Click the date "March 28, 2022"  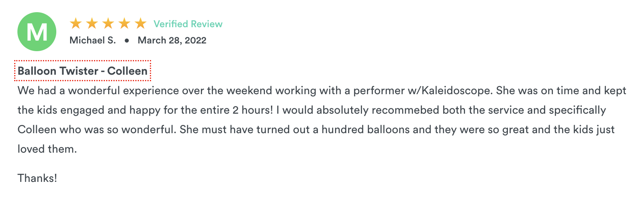[x=172, y=40]
